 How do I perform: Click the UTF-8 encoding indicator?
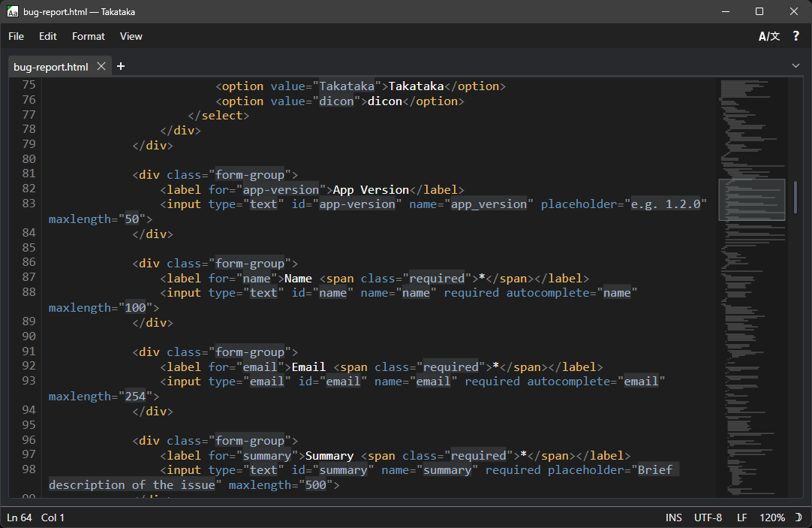(x=708, y=517)
